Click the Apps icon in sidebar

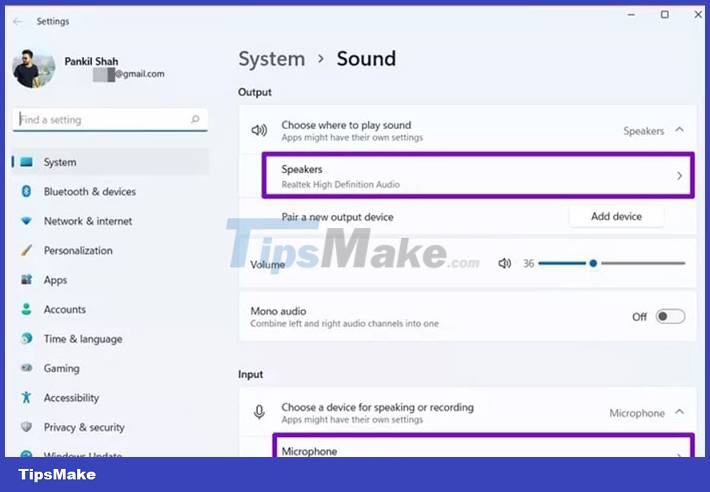[x=26, y=280]
